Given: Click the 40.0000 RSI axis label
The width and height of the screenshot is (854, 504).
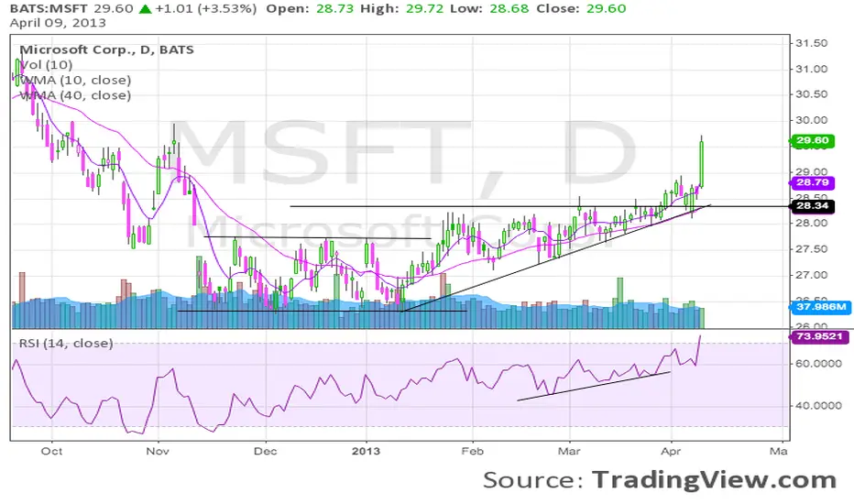Looking at the screenshot, I should click(819, 406).
